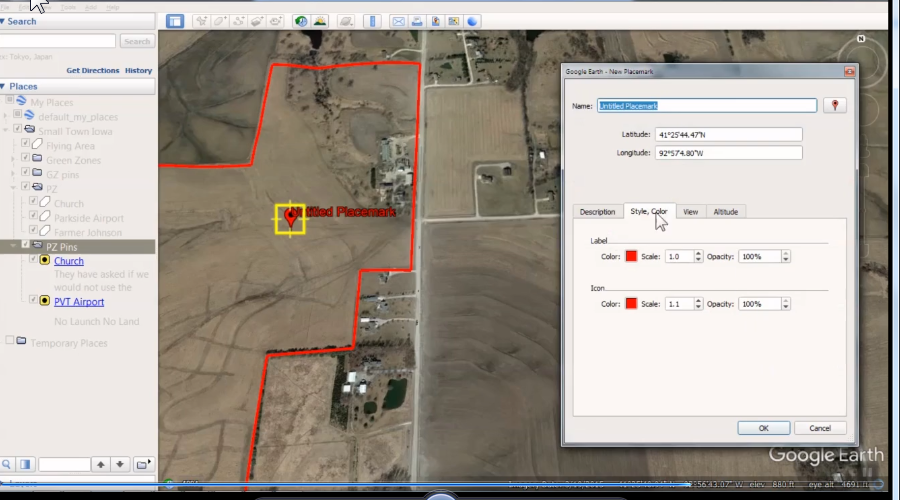Click the Church yellow pin icon
The width and height of the screenshot is (900, 500).
(45, 261)
